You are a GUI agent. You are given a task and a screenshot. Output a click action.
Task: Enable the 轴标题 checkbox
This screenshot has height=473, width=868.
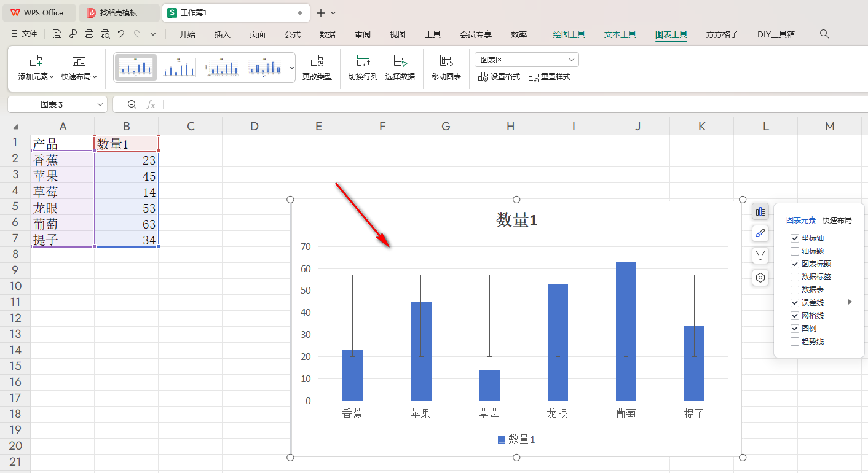coord(795,251)
